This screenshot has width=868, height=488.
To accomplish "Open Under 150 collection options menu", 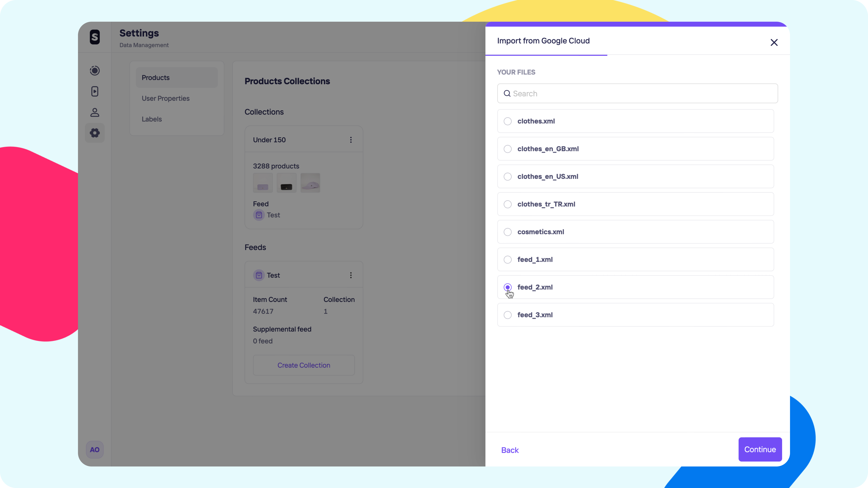I will coord(351,140).
